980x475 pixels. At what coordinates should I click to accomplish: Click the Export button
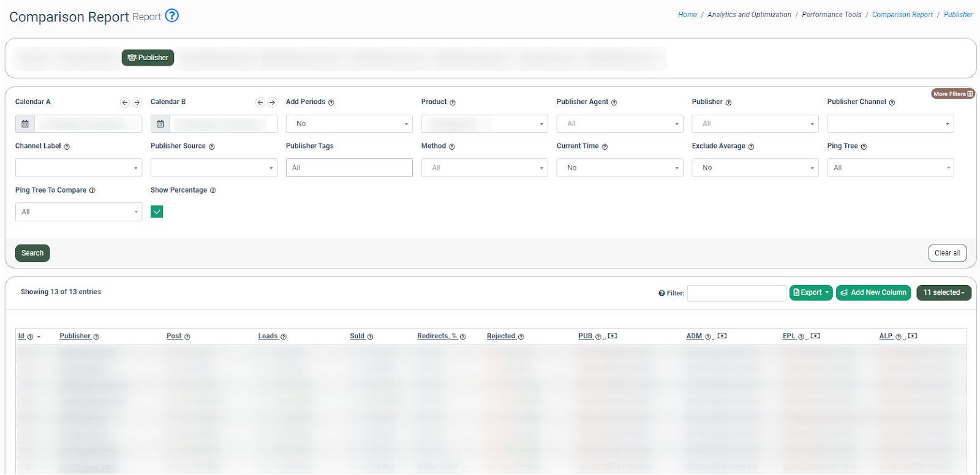(x=810, y=293)
